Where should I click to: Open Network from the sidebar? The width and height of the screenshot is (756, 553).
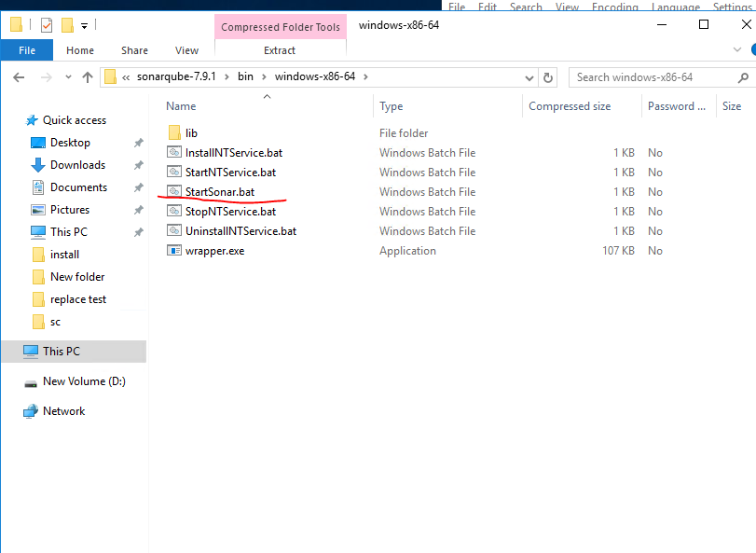64,410
